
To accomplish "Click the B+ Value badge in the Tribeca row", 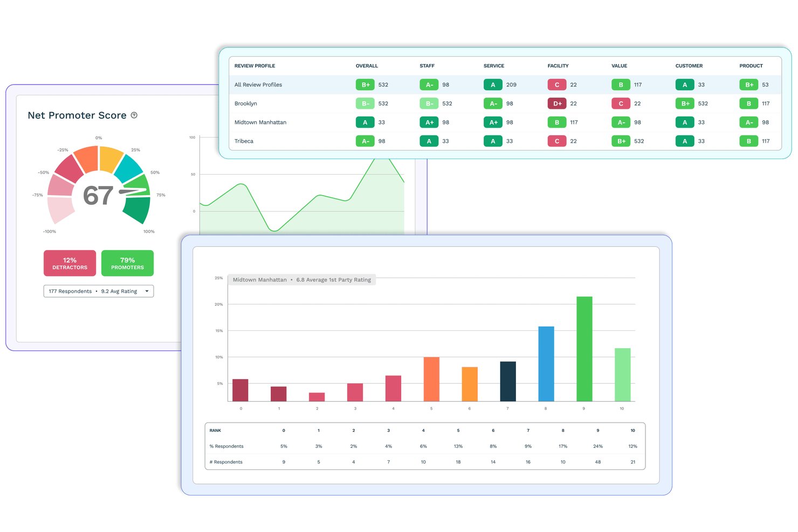I will click(x=621, y=141).
